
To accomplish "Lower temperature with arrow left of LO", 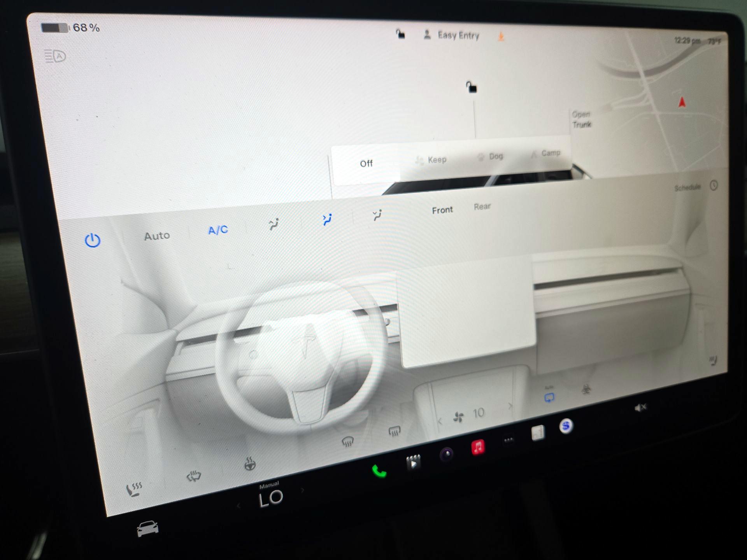I will tap(238, 506).
